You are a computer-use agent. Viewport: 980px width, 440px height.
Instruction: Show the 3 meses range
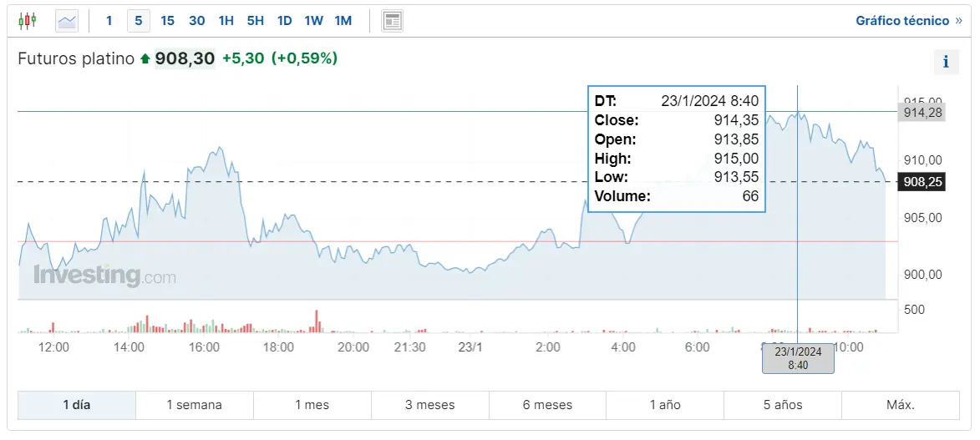pos(430,405)
